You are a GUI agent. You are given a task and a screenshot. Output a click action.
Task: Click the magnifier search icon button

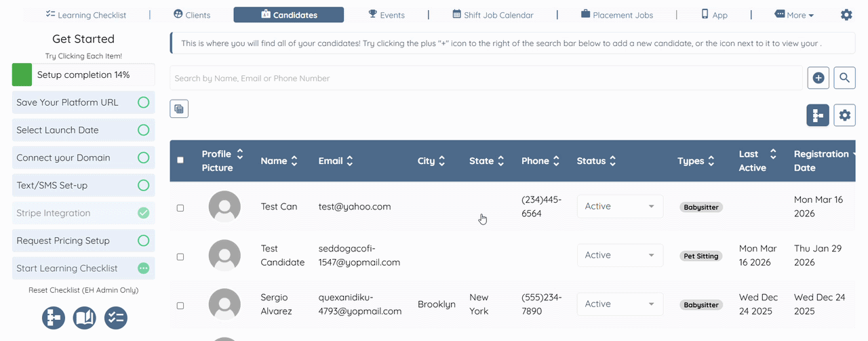(844, 78)
